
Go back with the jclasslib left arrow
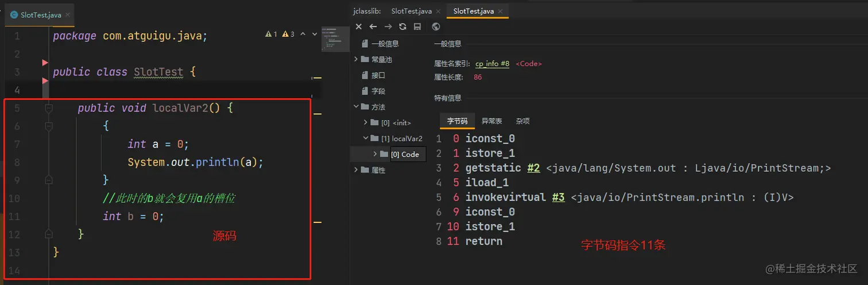click(x=373, y=26)
